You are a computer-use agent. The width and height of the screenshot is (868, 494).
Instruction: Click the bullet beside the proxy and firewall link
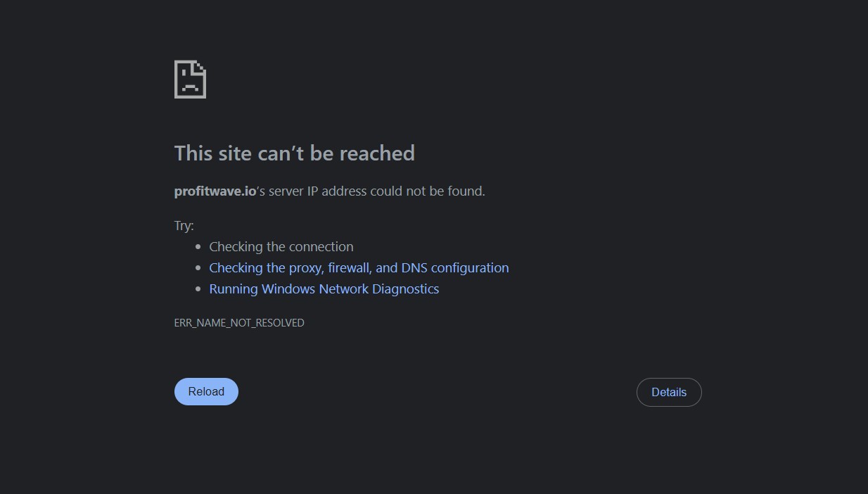(198, 268)
